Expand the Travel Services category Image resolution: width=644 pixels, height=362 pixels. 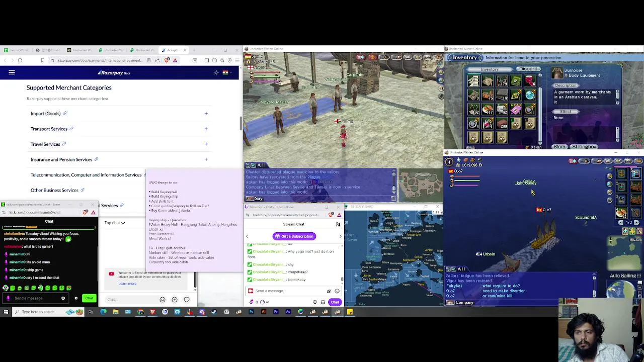(206, 144)
